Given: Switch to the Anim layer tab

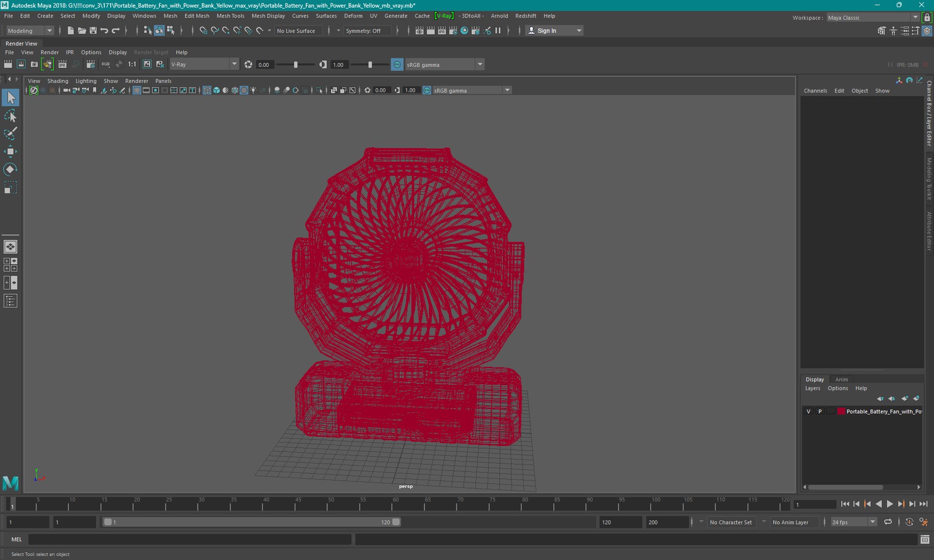Looking at the screenshot, I should point(842,380).
